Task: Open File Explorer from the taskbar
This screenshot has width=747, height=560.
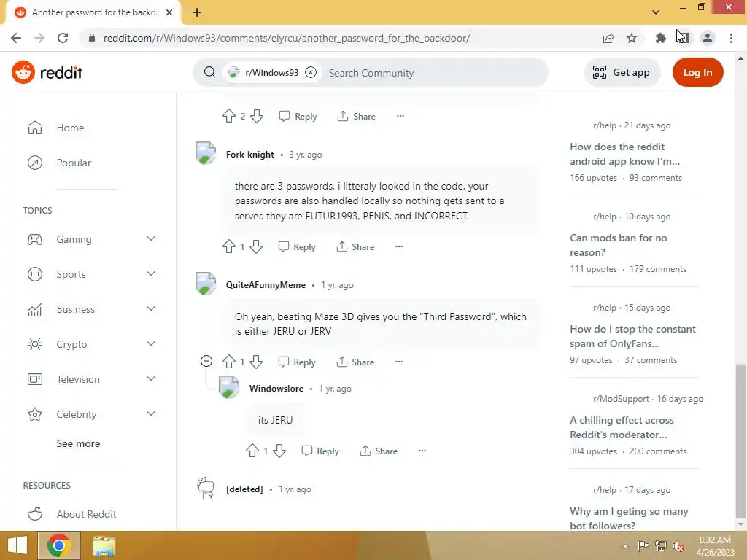Action: click(x=104, y=545)
